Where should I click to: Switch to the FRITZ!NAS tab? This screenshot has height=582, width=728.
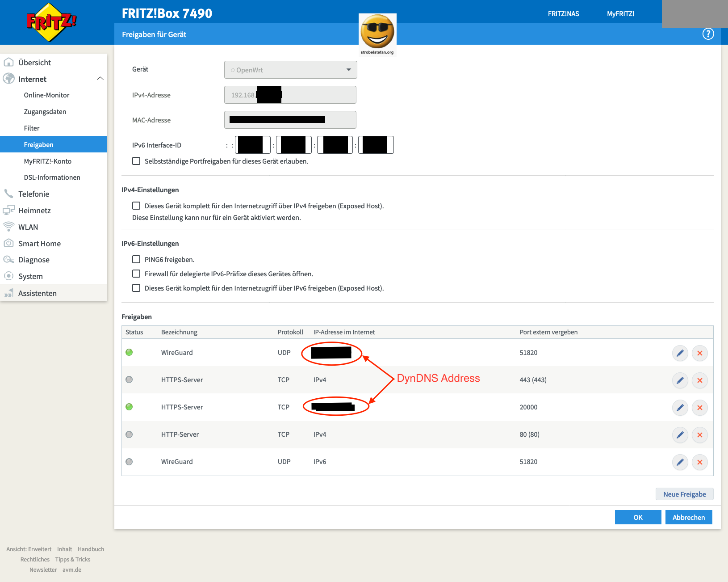563,13
